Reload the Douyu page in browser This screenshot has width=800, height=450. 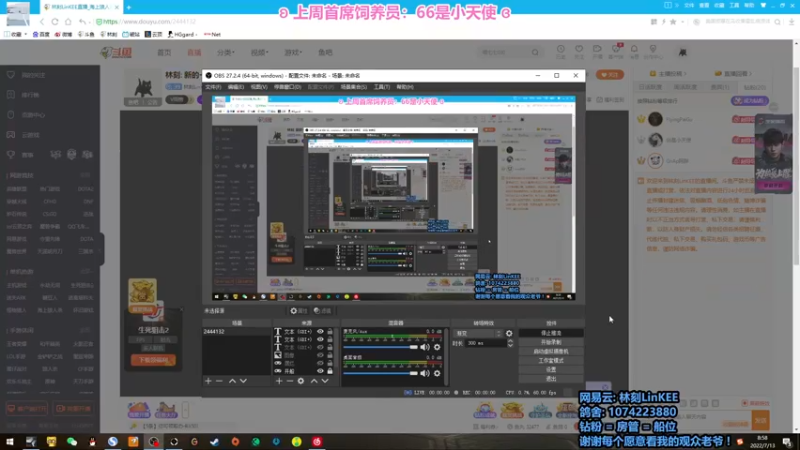pyautogui.click(x=55, y=22)
